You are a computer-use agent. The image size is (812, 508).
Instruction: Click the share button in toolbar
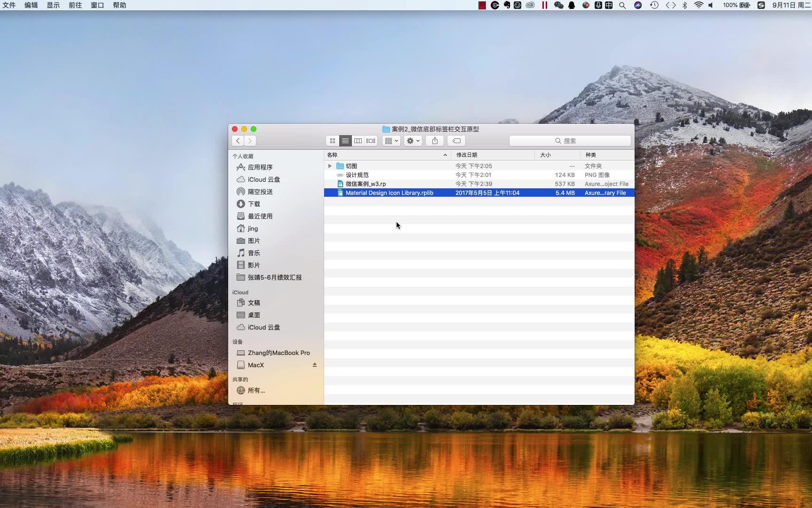tap(435, 141)
